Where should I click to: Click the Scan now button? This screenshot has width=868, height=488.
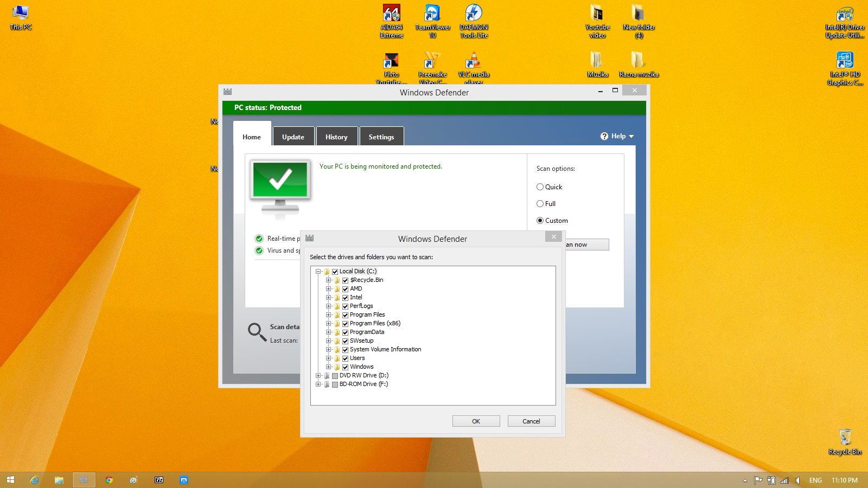(587, 245)
